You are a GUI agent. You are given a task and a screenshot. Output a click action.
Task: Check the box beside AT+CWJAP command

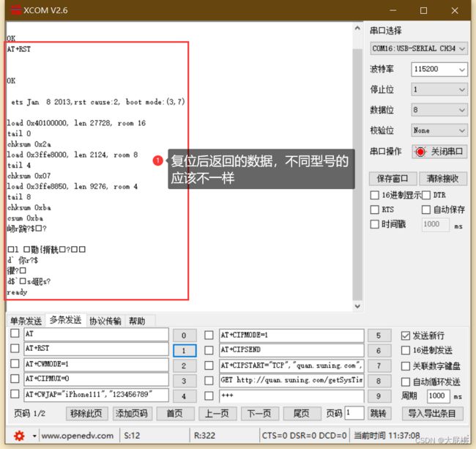pyautogui.click(x=15, y=394)
